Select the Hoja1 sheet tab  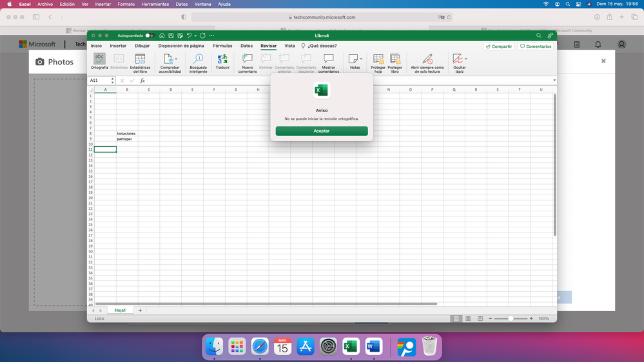click(x=120, y=310)
